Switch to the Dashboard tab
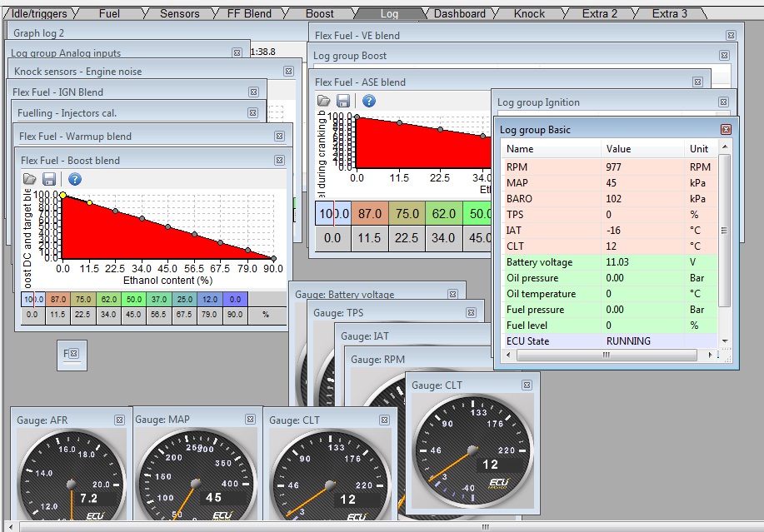This screenshot has height=532, width=764. pos(459,13)
